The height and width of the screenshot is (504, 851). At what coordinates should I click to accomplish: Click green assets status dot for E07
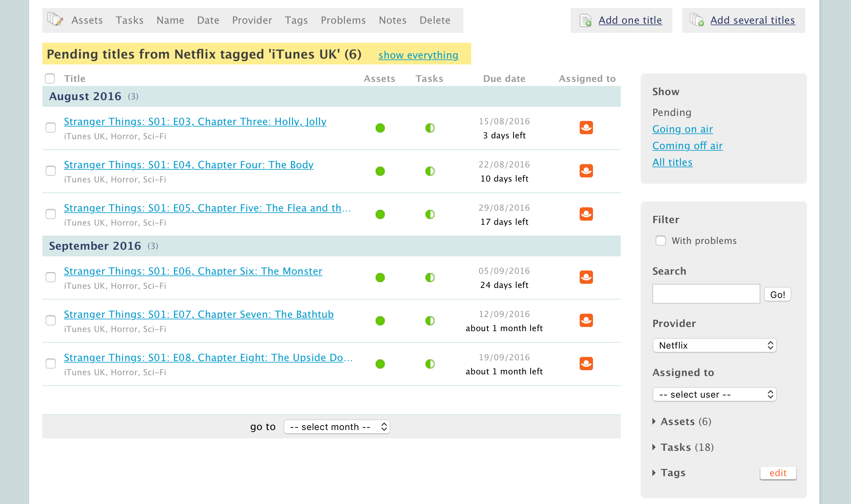[x=380, y=321]
